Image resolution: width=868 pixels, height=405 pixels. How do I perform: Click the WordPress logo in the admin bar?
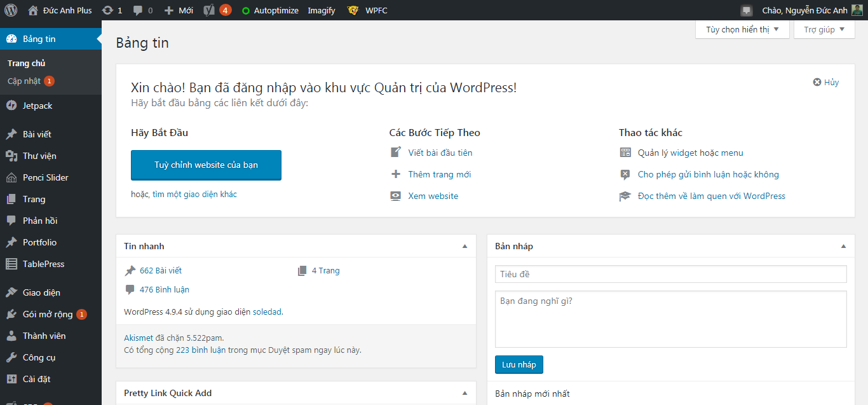coord(11,10)
